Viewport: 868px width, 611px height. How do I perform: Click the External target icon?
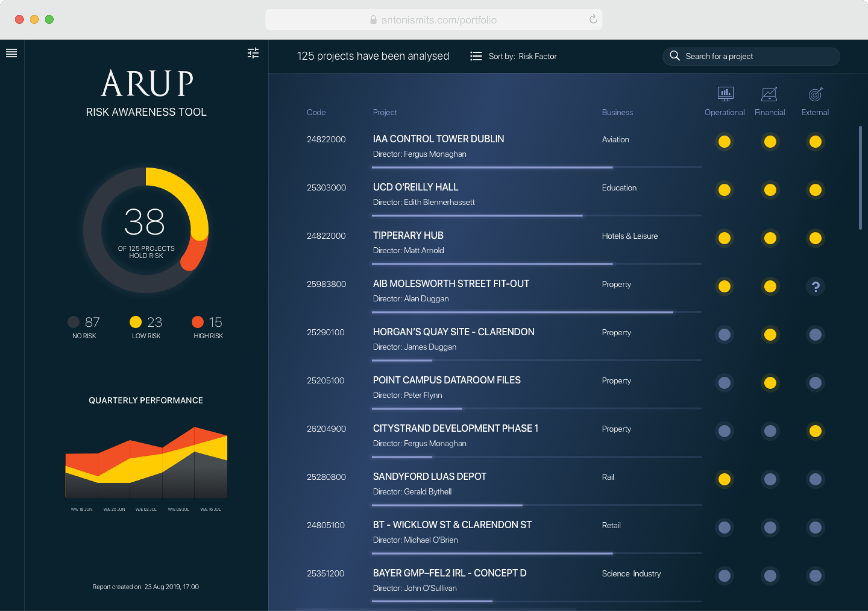[x=815, y=94]
